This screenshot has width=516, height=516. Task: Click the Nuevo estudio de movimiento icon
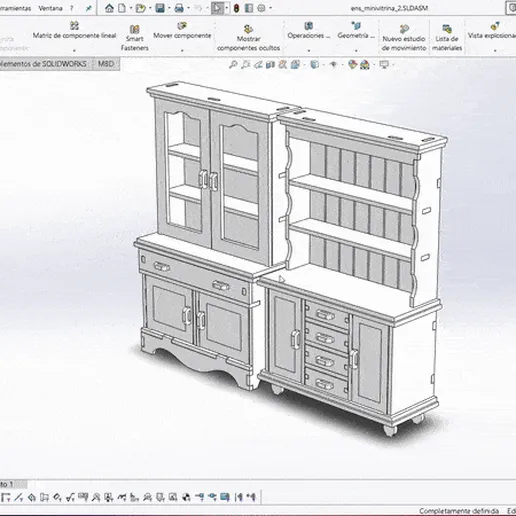[404, 29]
